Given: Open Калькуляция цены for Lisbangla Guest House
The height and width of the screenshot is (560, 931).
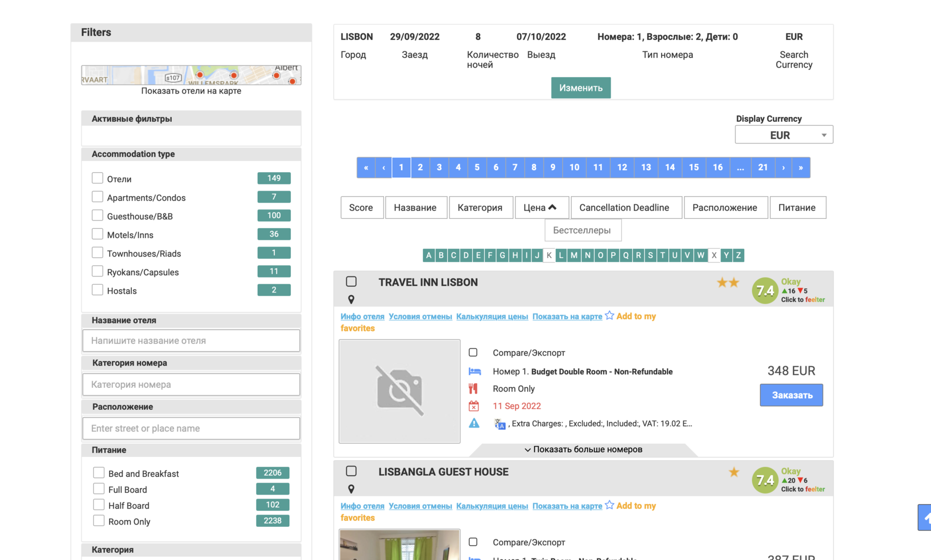Looking at the screenshot, I should (x=492, y=506).
